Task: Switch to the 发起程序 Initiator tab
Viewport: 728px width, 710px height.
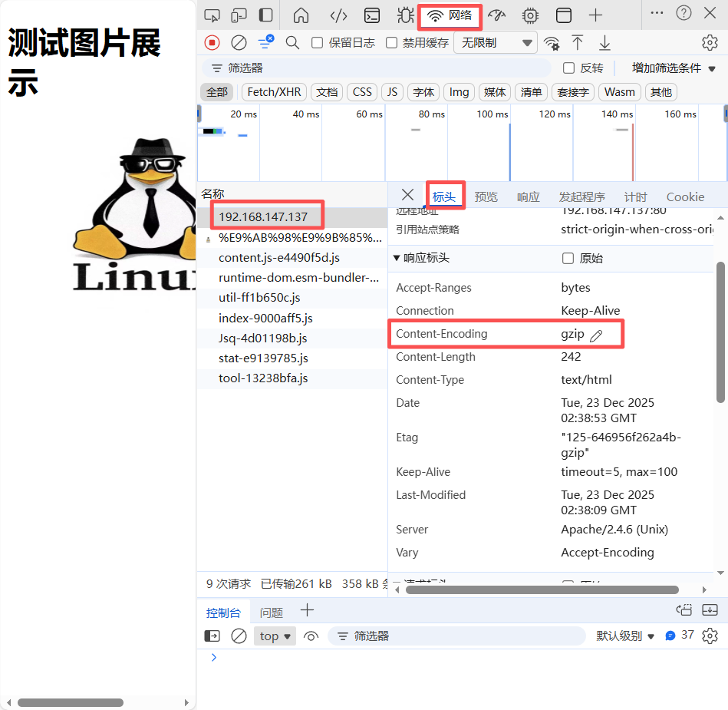Action: tap(581, 197)
